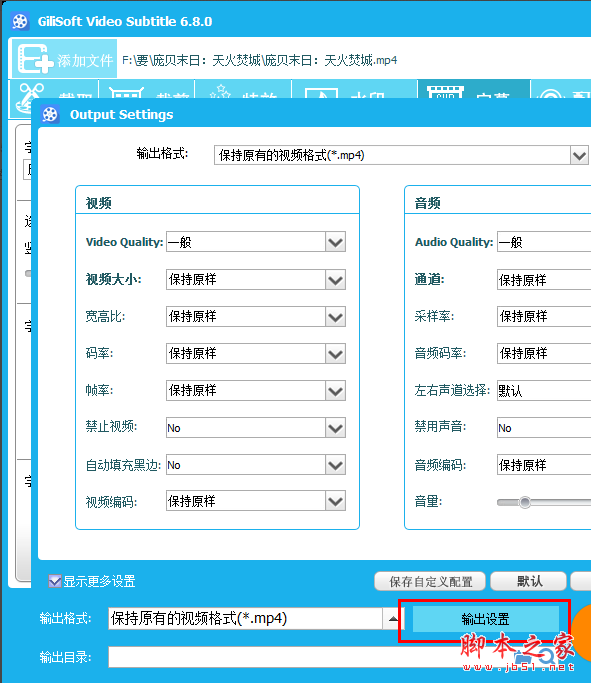Click the loaded file path text
The width and height of the screenshot is (591, 683).
pos(260,60)
